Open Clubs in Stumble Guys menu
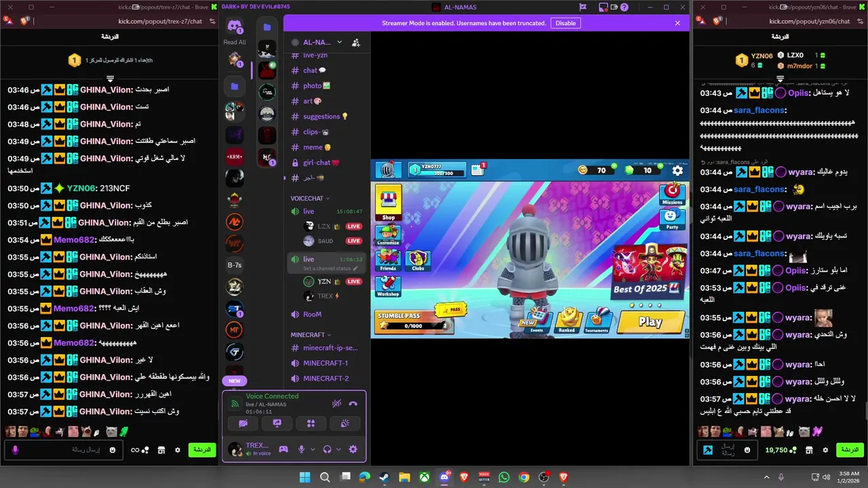The image size is (868, 488). pyautogui.click(x=418, y=260)
